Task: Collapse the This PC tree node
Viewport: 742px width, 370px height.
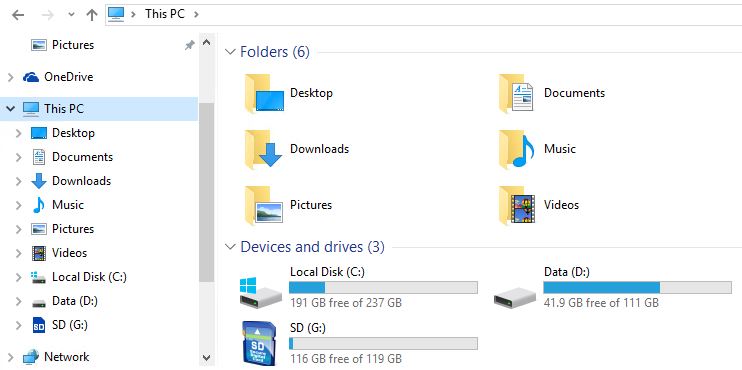Action: [x=10, y=109]
